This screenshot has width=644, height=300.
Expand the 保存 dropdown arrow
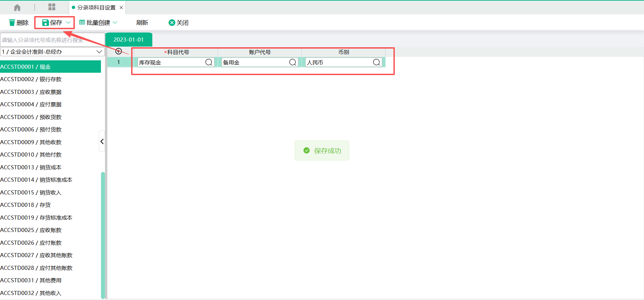pos(68,23)
